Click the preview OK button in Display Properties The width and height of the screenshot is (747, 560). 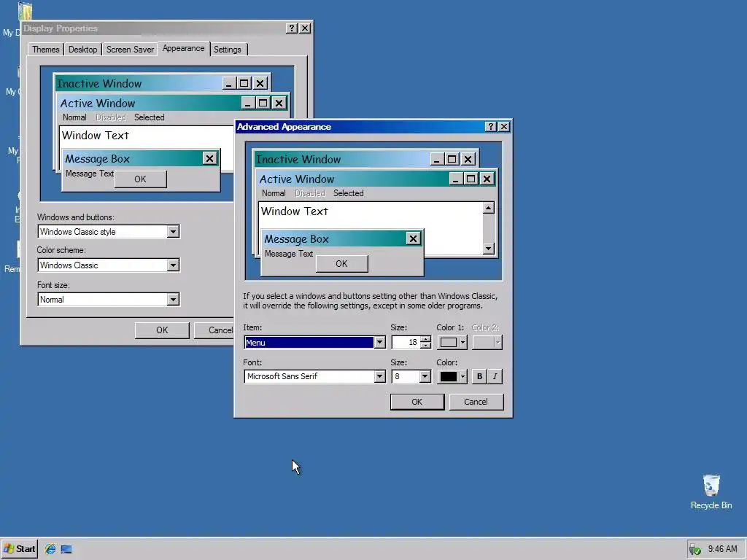coord(141,179)
